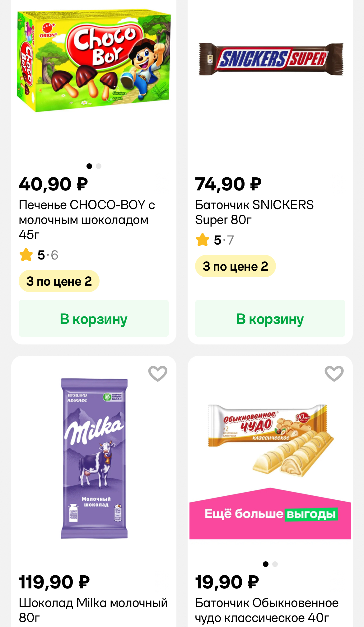Tap "3 по цене 2" badge on Snickers

[x=235, y=266]
